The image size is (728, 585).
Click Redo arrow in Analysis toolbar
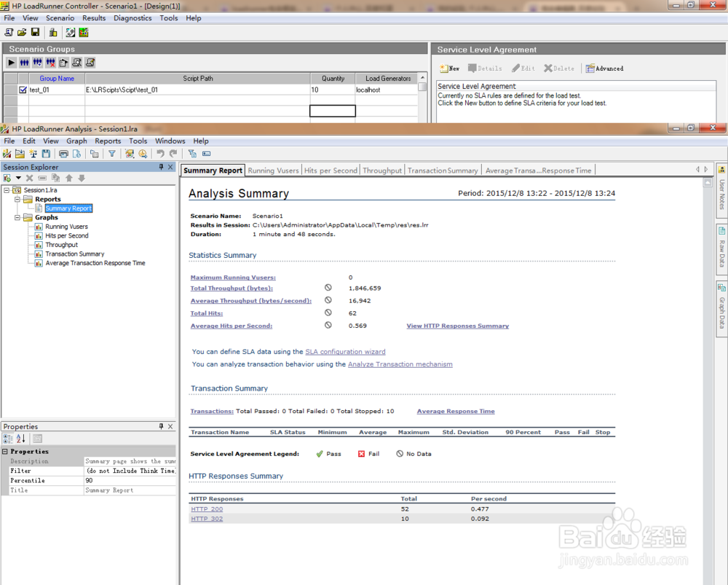(173, 153)
